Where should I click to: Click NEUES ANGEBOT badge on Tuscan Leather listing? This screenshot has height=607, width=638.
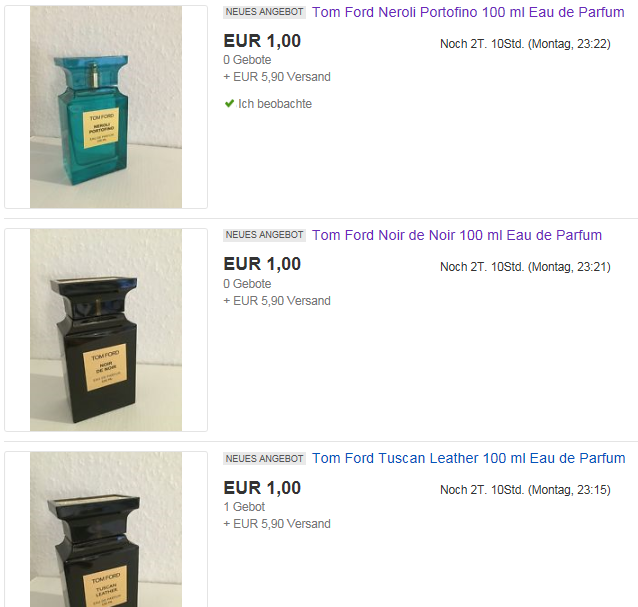point(264,459)
